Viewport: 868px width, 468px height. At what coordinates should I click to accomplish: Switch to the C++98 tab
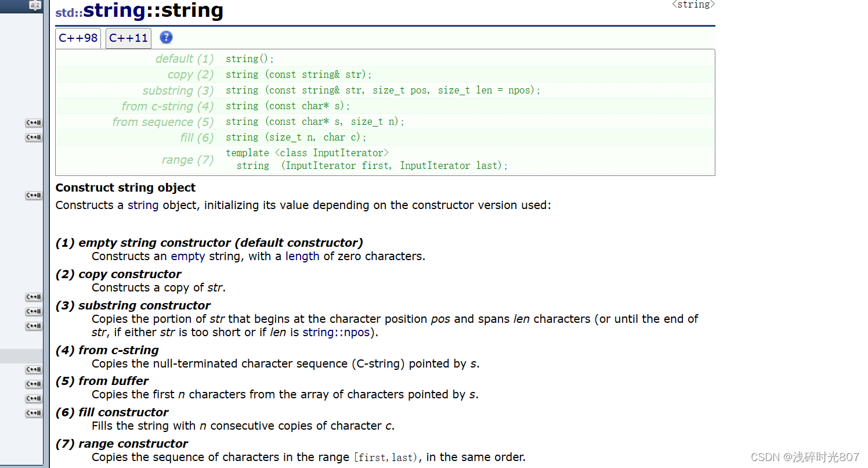pos(78,38)
